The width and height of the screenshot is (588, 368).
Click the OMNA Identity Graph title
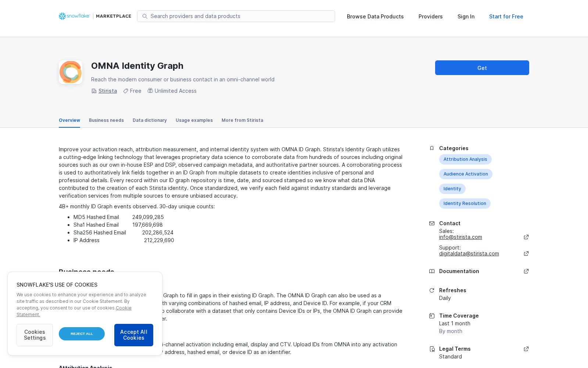pos(137,66)
